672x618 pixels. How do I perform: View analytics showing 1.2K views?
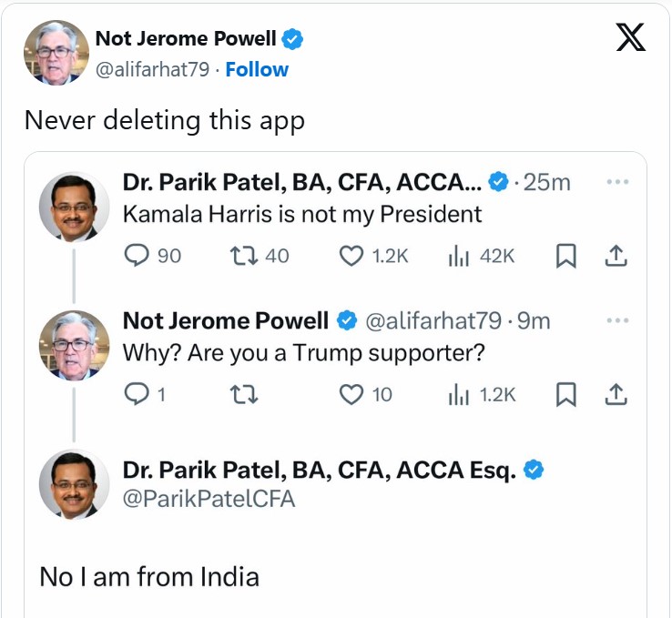click(x=457, y=394)
